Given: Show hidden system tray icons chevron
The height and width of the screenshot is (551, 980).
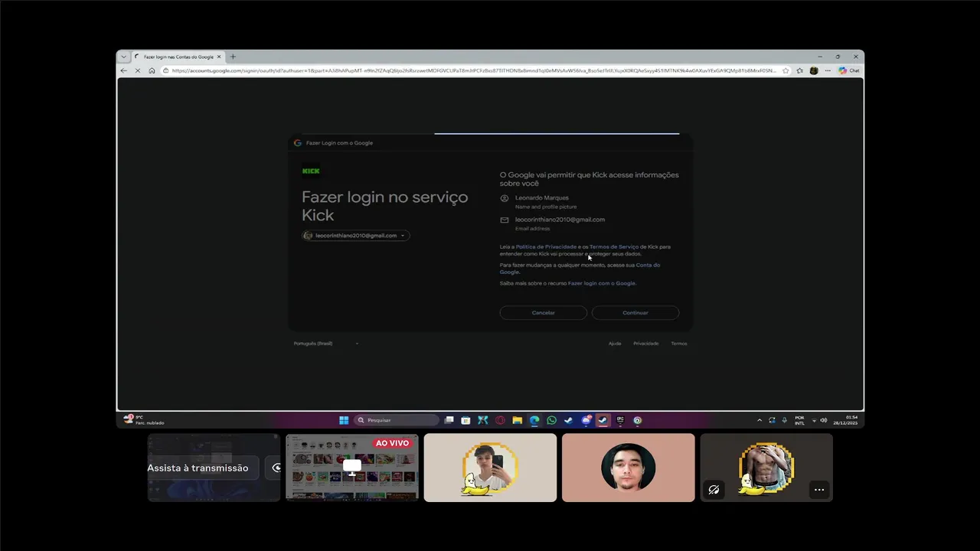Looking at the screenshot, I should pyautogui.click(x=759, y=420).
